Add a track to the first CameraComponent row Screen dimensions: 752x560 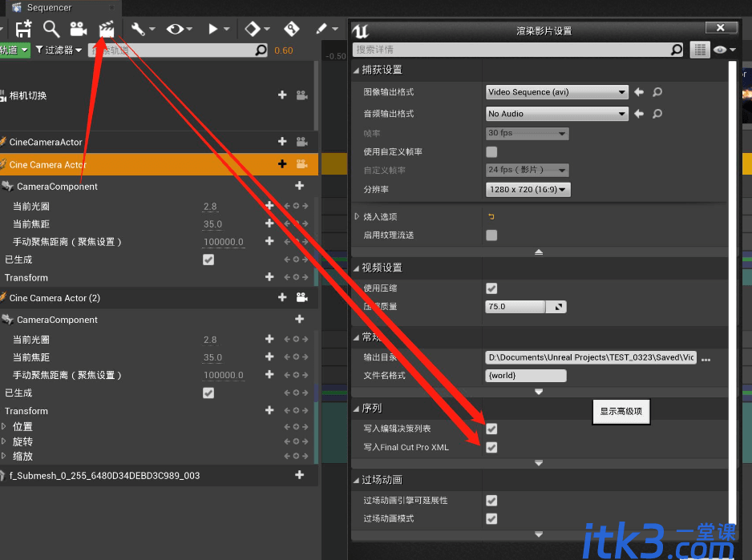click(x=300, y=186)
